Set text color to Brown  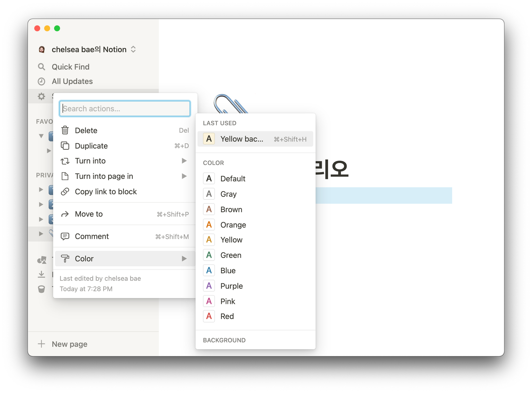coord(255,209)
